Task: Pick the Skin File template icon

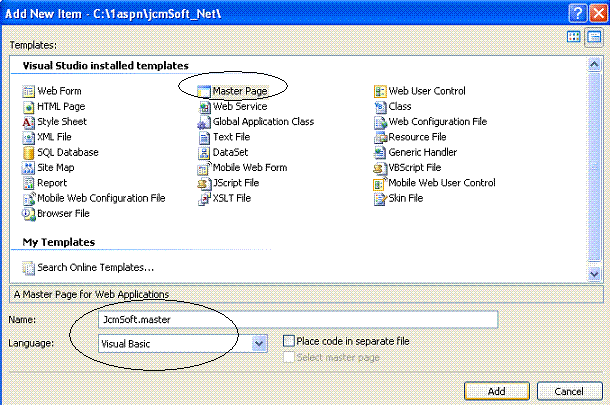Action: (x=380, y=198)
